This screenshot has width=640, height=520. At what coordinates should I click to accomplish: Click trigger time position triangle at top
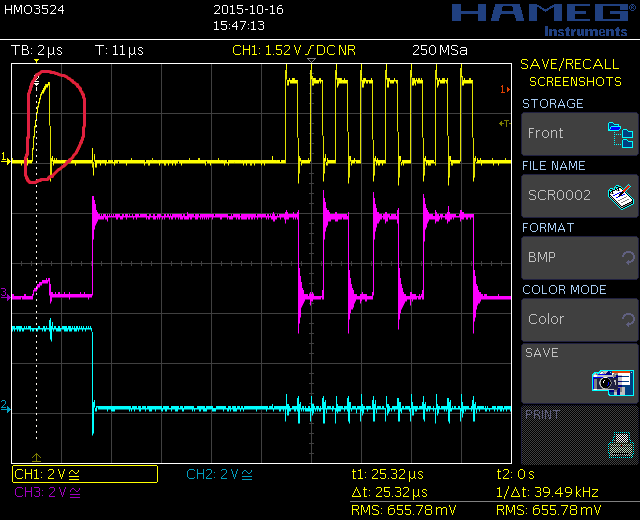[x=311, y=60]
